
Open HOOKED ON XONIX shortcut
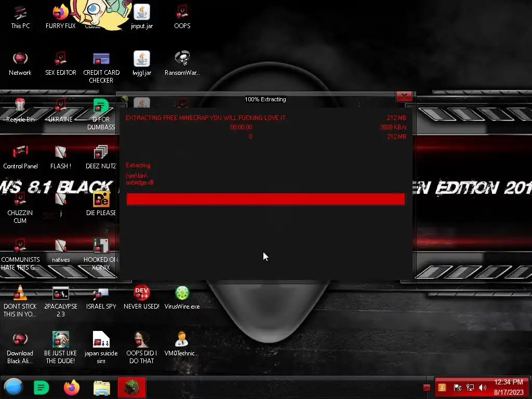click(101, 254)
